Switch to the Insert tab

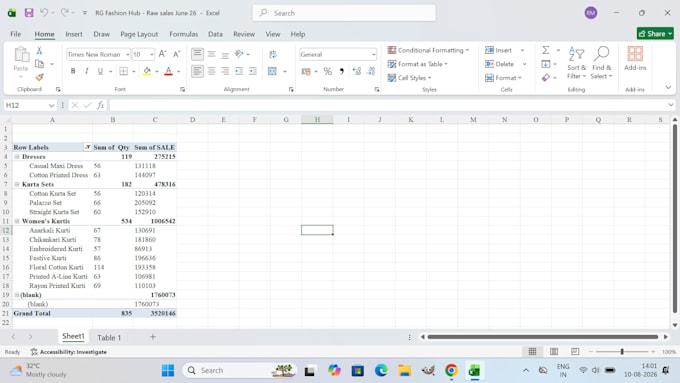click(x=74, y=34)
